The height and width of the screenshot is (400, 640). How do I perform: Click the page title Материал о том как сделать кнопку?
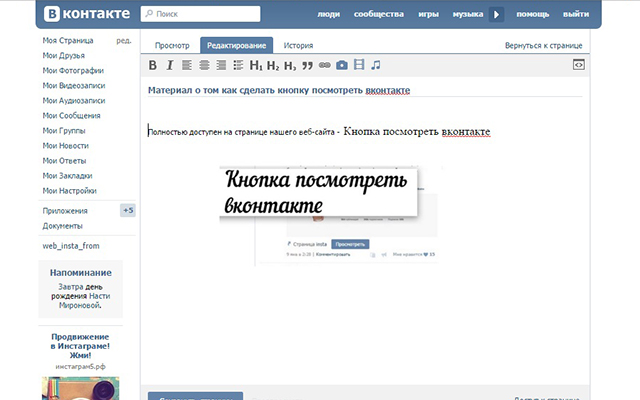(x=279, y=90)
